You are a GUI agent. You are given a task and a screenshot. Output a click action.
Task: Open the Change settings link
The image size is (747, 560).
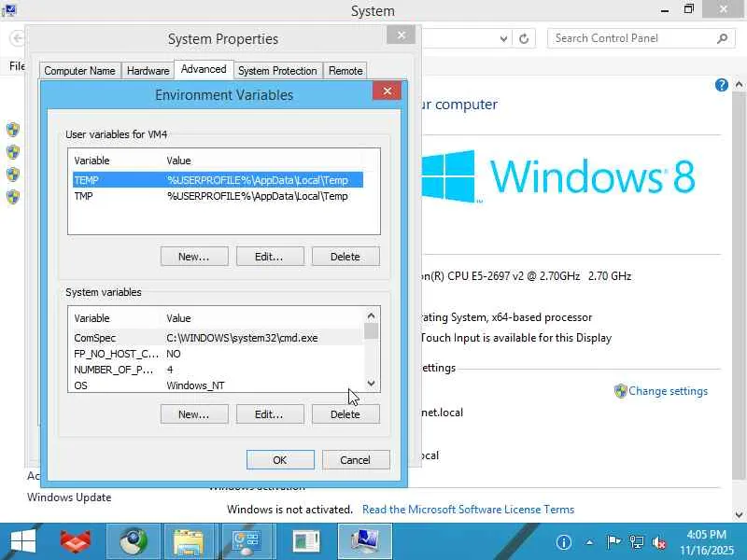coord(668,391)
